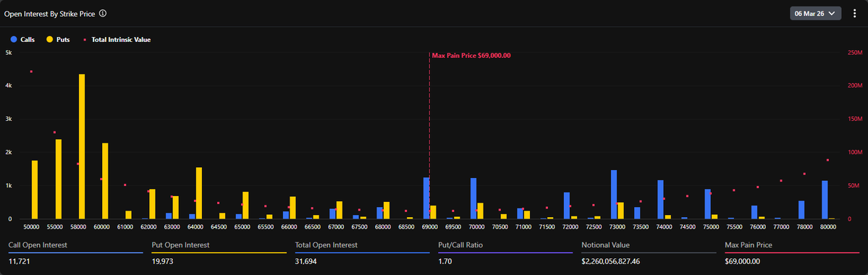Image resolution: width=868 pixels, height=275 pixels.
Task: Click the Notional Value heading
Action: click(x=606, y=245)
